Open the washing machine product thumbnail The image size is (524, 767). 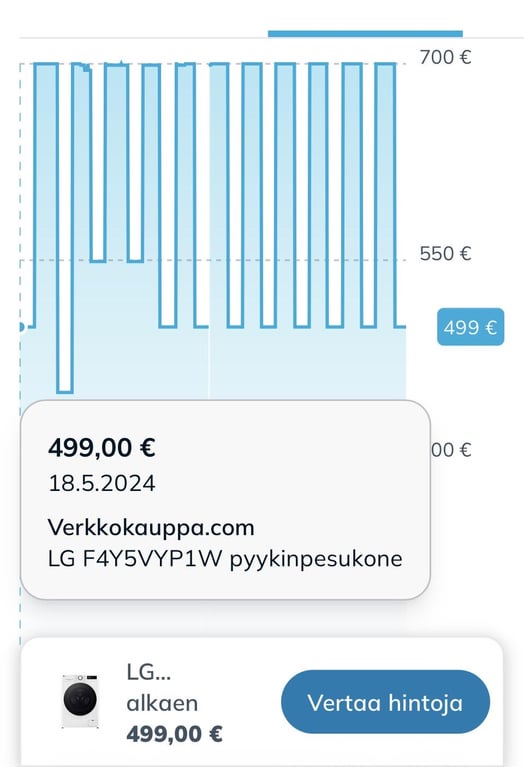80,701
